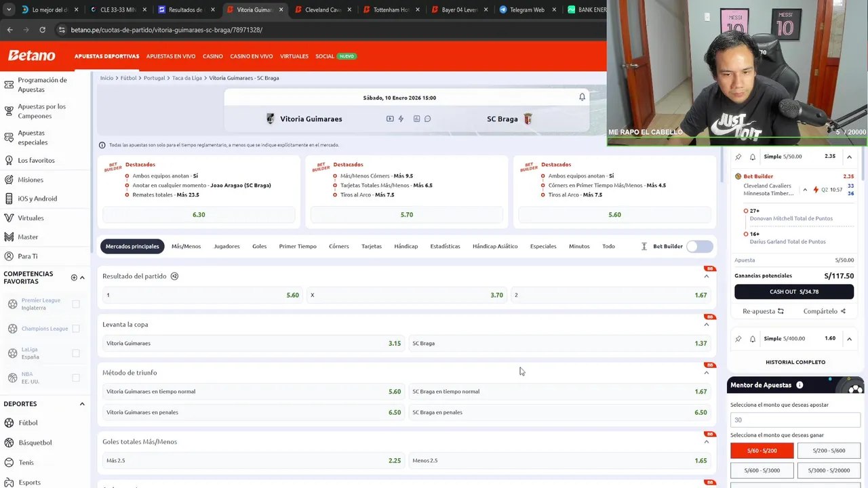Click the Mentor de Apuestas info icon
Image resolution: width=868 pixels, height=488 pixels.
[800, 385]
